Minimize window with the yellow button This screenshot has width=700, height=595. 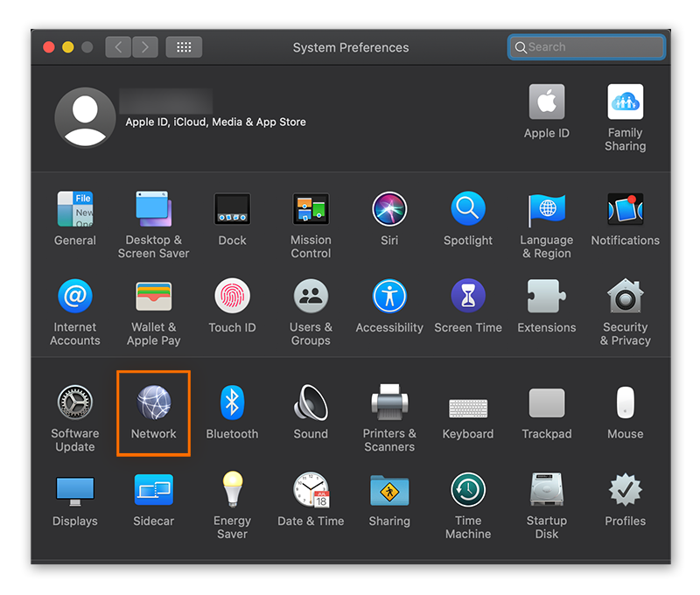68,47
